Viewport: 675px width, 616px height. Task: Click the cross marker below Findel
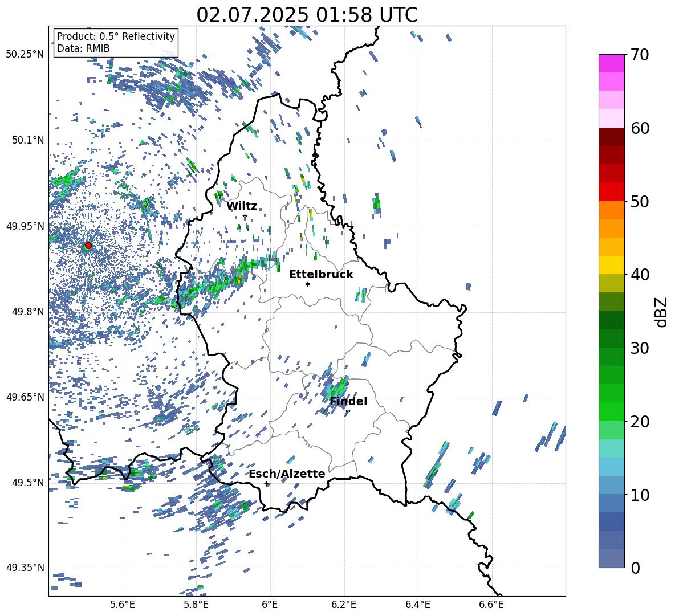[x=348, y=411]
